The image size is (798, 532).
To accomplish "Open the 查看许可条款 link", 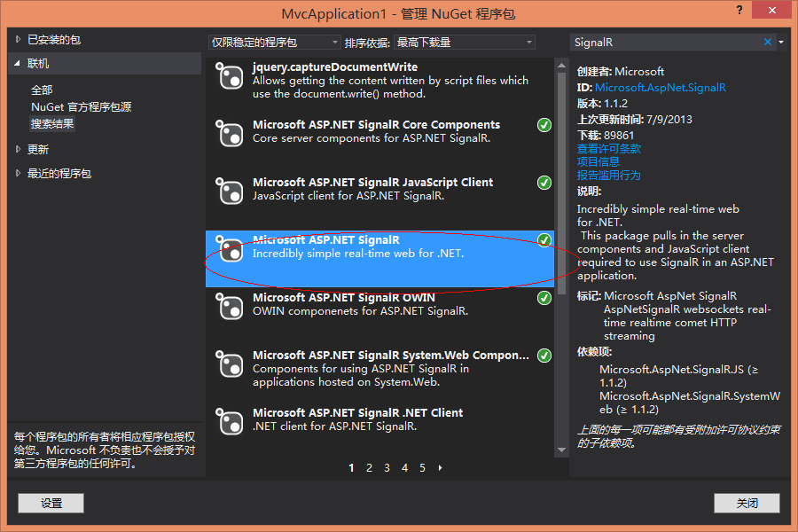I will 608,149.
